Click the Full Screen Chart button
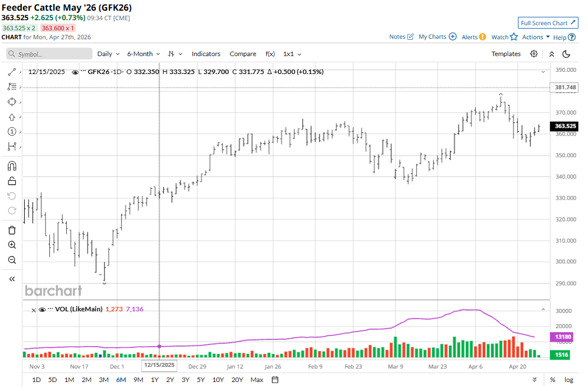 [548, 23]
